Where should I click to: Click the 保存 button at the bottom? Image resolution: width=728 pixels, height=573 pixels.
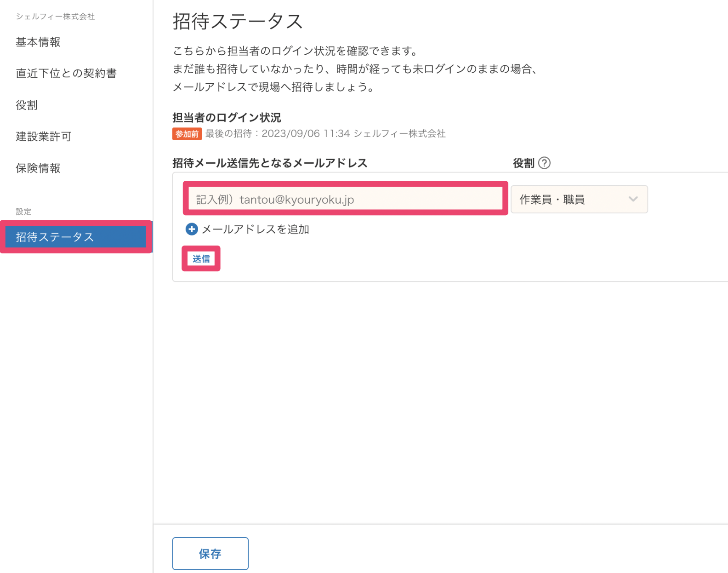pos(210,554)
